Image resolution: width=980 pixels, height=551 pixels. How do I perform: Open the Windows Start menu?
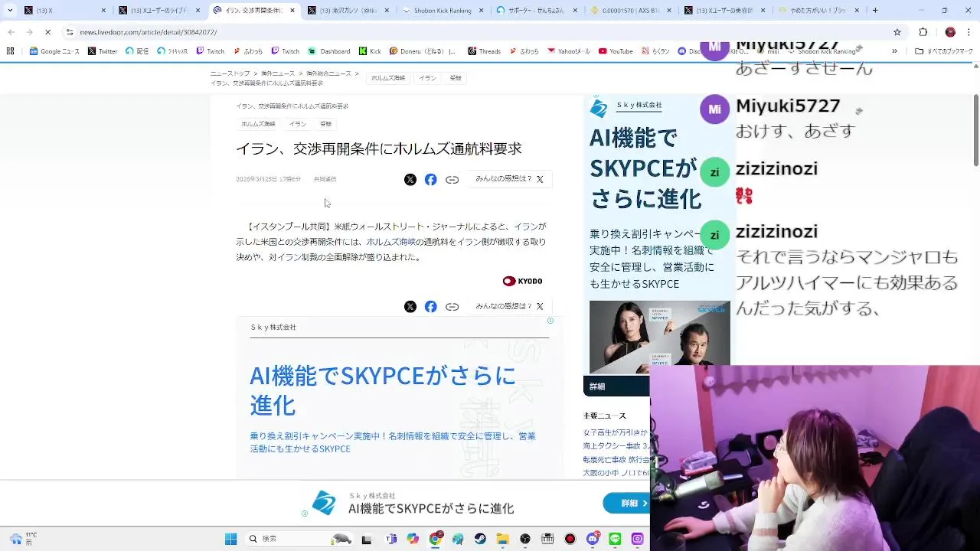(x=230, y=539)
